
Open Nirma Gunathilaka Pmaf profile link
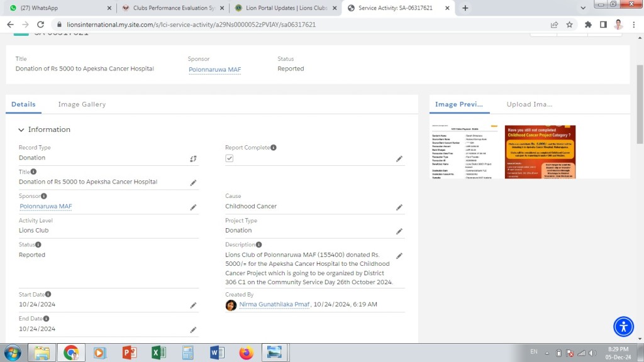click(x=274, y=304)
